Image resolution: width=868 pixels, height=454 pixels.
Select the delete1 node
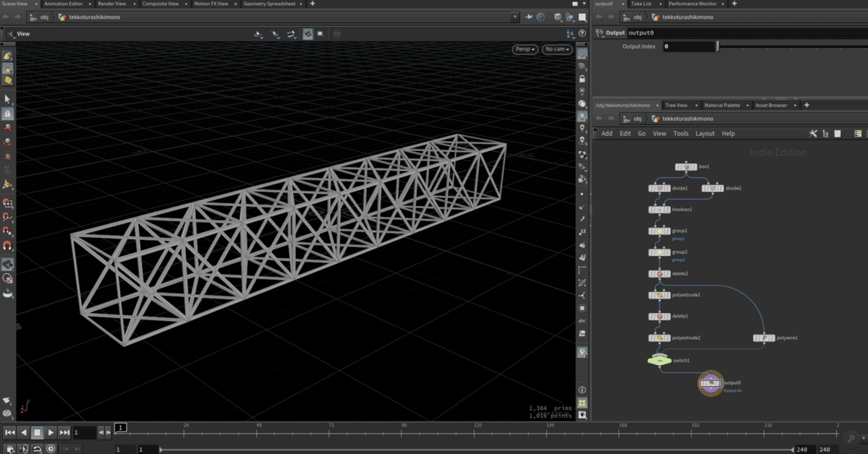coord(660,317)
